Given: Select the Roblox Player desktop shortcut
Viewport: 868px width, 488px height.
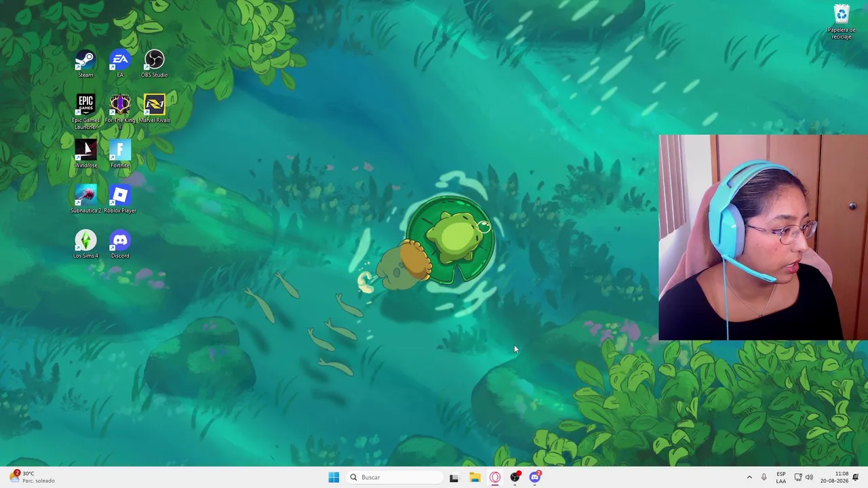Looking at the screenshot, I should click(120, 199).
